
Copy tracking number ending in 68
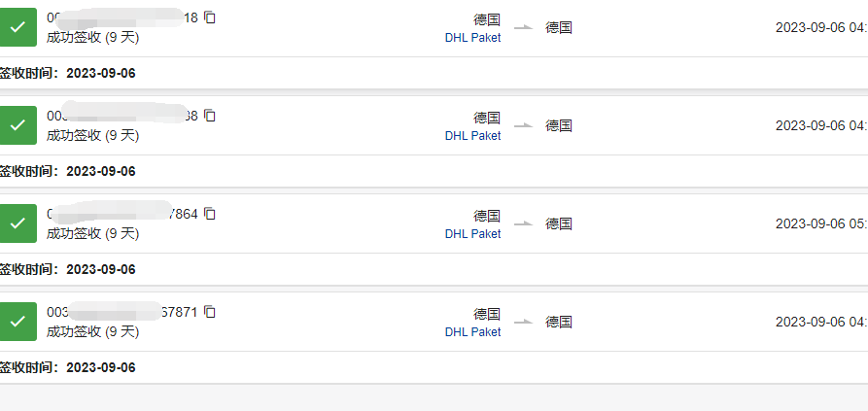click(209, 116)
